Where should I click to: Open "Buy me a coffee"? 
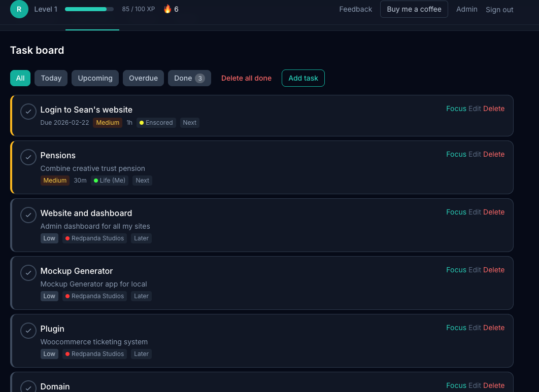414,9
